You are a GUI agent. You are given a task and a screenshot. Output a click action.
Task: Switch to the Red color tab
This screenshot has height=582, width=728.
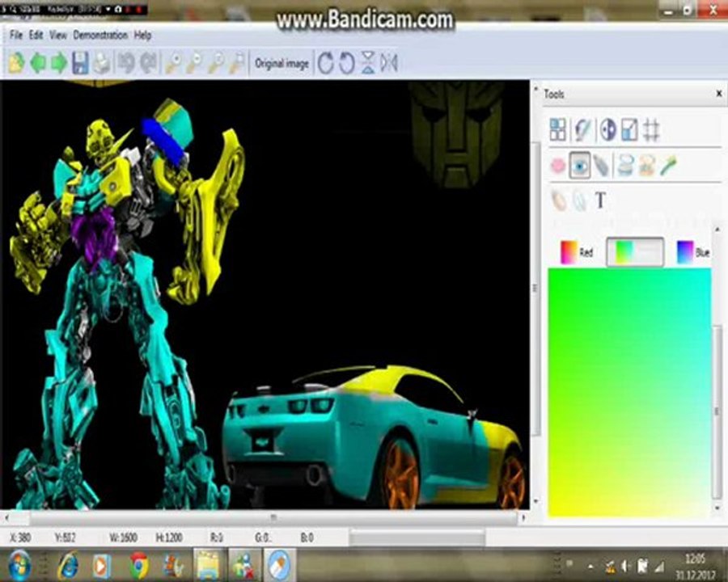(x=577, y=252)
